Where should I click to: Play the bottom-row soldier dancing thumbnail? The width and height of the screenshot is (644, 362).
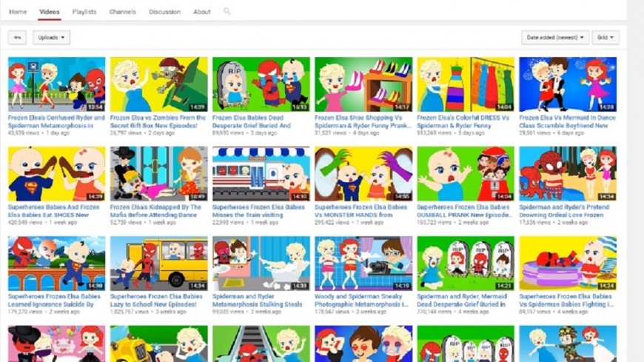point(568,344)
